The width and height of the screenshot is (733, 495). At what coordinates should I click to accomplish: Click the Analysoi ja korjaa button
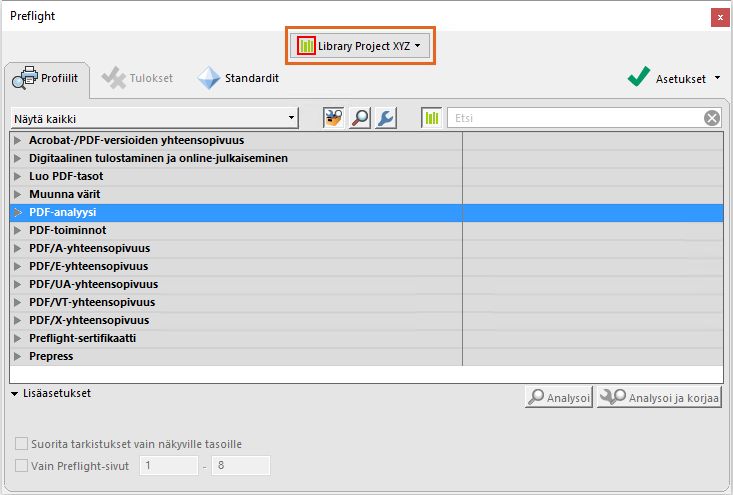660,397
